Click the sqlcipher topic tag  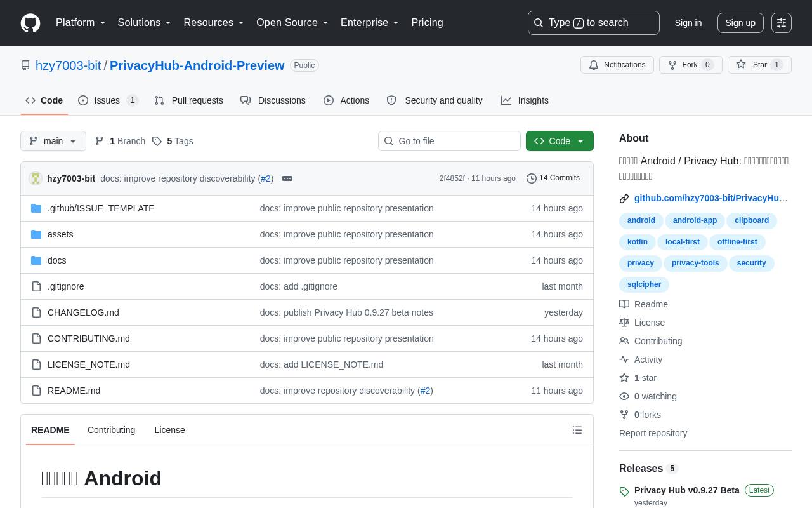pyautogui.click(x=644, y=284)
